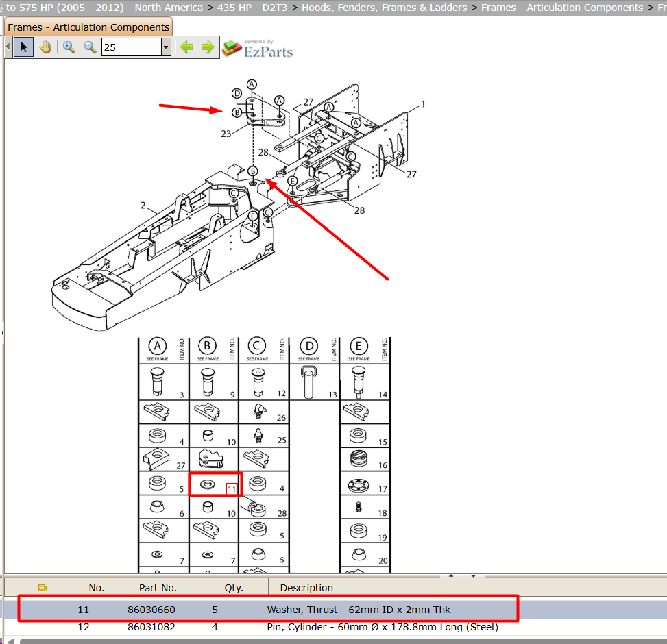Click the splitter down arrow above parts table
The image size is (667, 644).
coord(473,575)
